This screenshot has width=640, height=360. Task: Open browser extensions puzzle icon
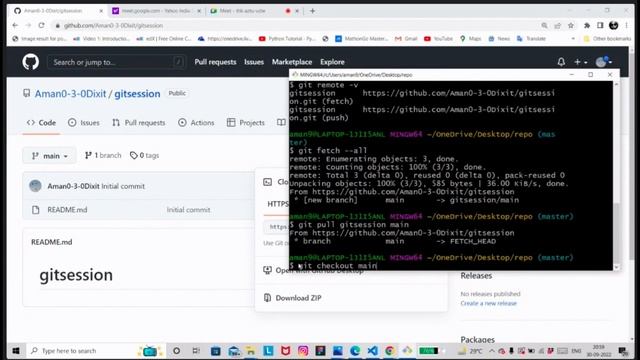click(587, 25)
